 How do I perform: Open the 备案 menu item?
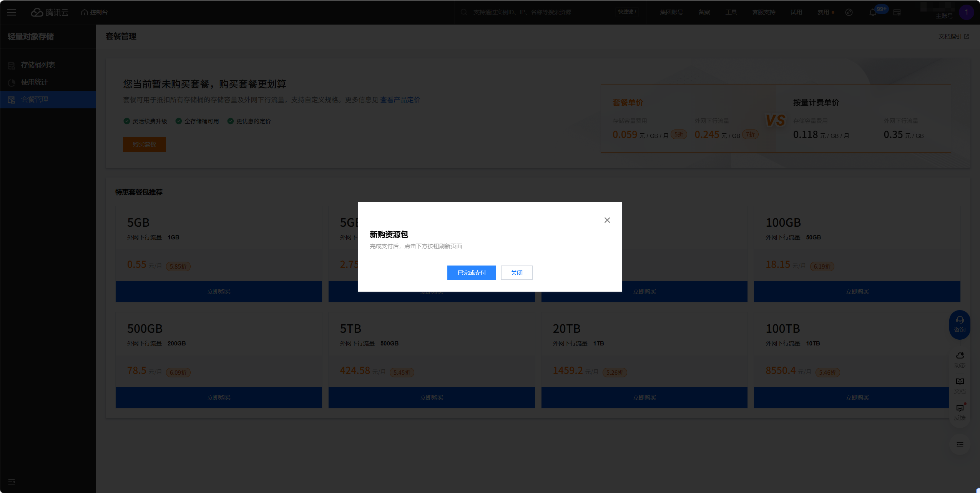704,12
